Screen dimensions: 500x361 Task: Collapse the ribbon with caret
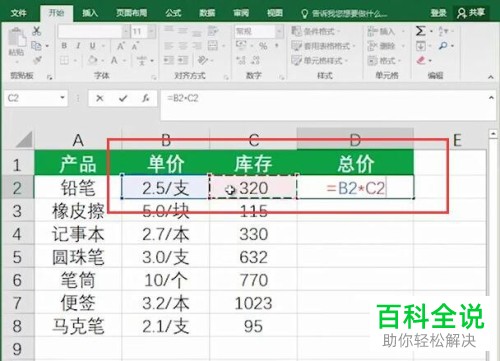(x=491, y=77)
